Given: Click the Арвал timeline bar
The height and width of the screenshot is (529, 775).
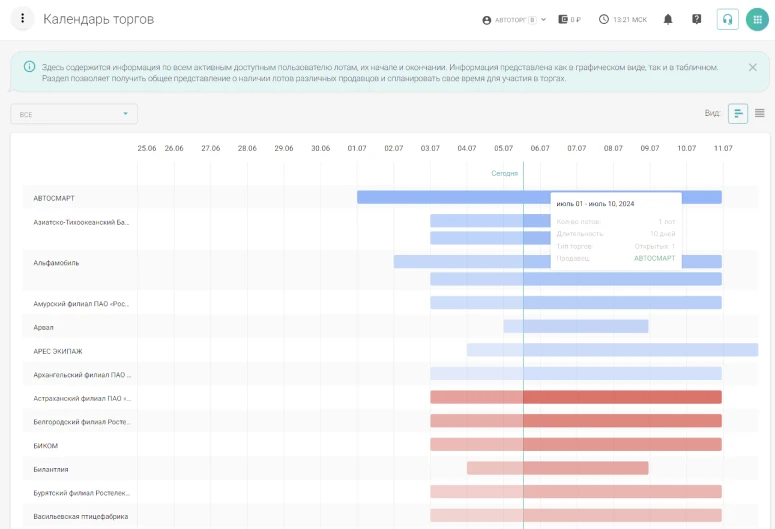Looking at the screenshot, I should tap(576, 326).
